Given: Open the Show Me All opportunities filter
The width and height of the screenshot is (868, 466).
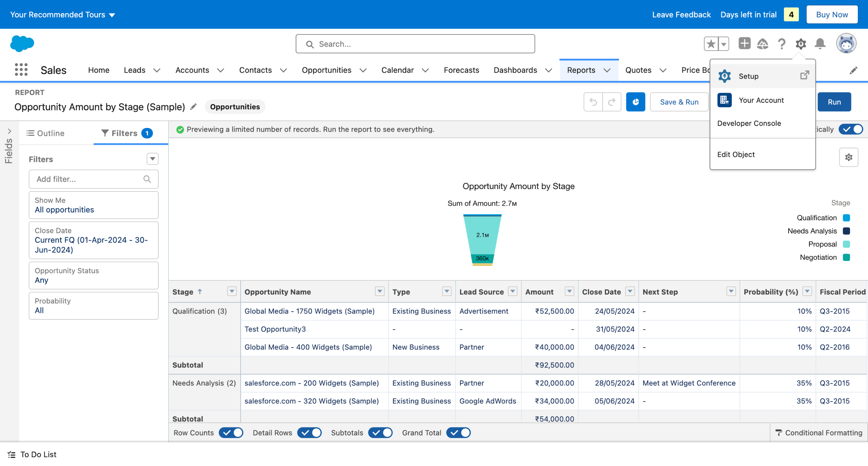Looking at the screenshot, I should [94, 205].
